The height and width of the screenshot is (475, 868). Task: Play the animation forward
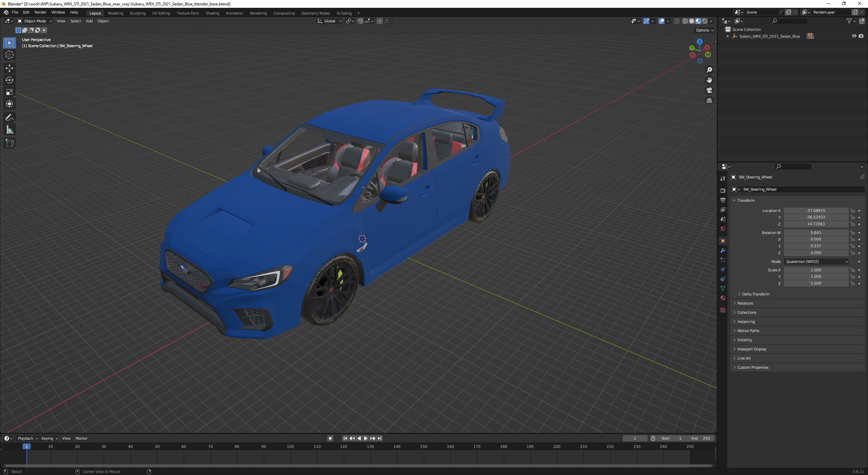pos(366,438)
